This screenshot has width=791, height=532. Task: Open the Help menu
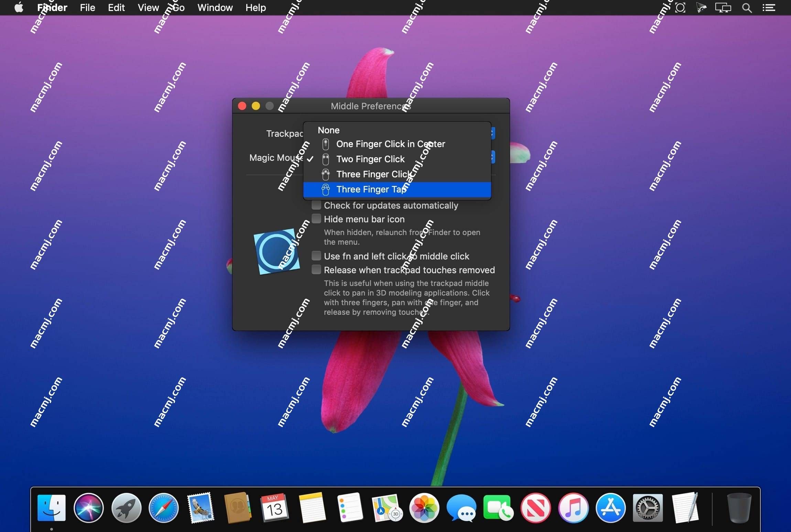click(x=256, y=7)
